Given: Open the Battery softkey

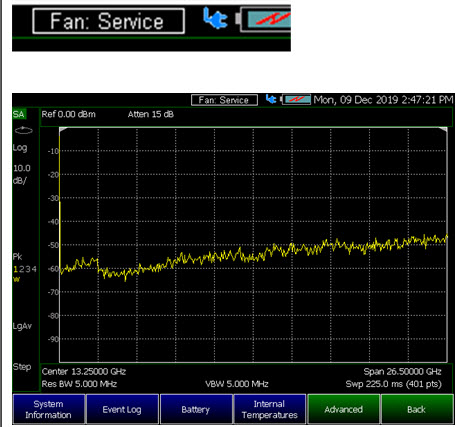Looking at the screenshot, I should pyautogui.click(x=196, y=409).
